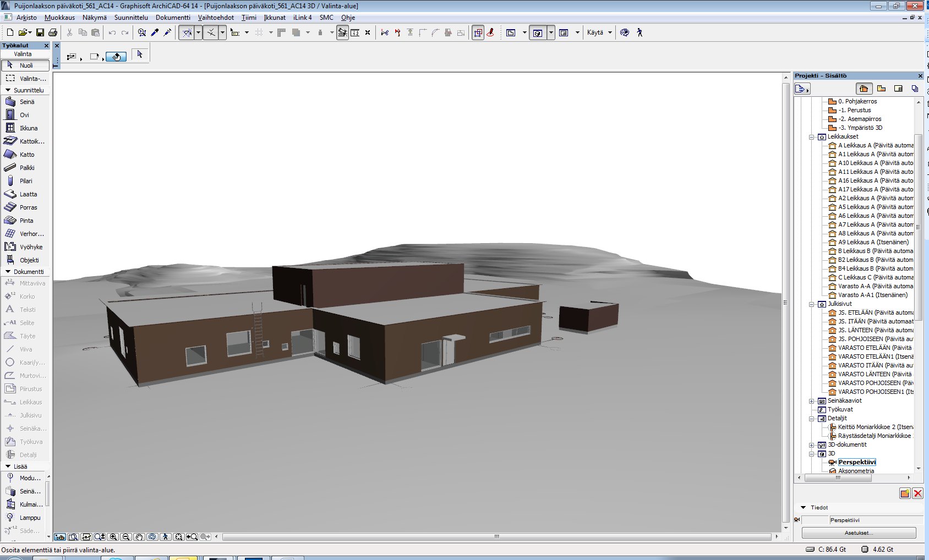The image size is (929, 560).
Task: Click the Save floppy disk icon
Action: coord(40,32)
